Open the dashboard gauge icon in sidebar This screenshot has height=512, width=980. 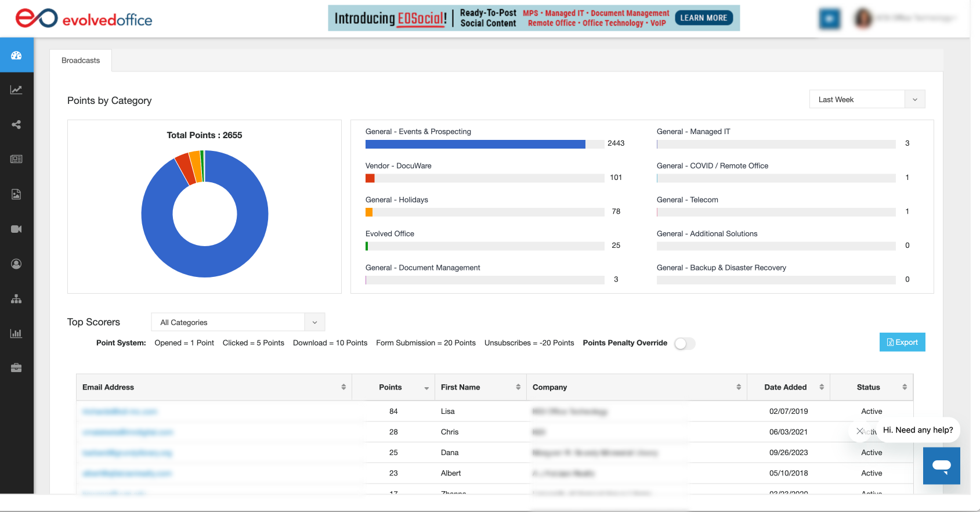(x=16, y=55)
